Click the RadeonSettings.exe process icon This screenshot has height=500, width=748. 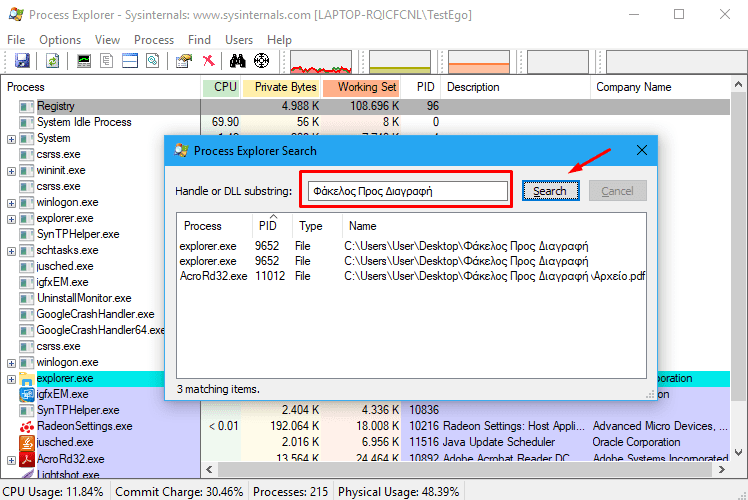pos(27,427)
